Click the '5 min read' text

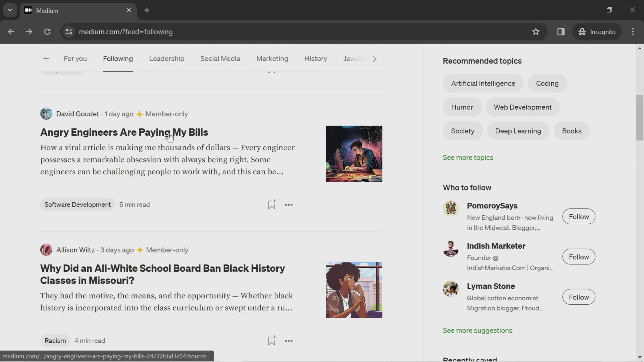135,205
